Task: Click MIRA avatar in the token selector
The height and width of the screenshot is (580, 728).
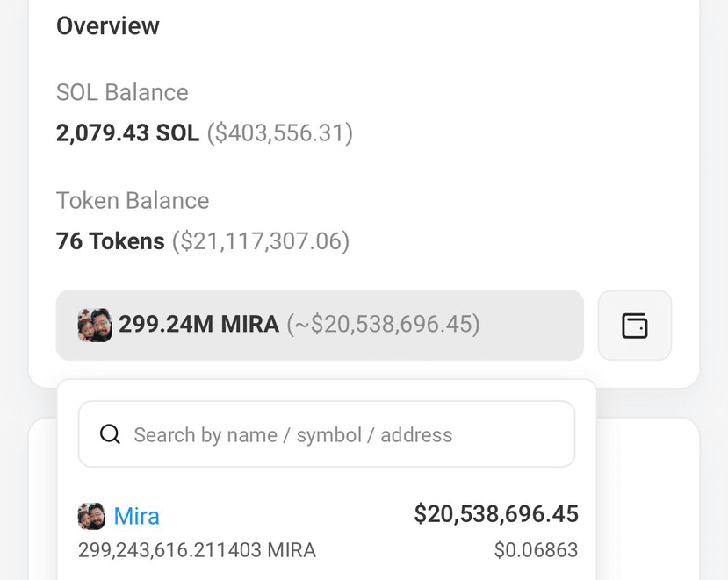Action: 95,326
